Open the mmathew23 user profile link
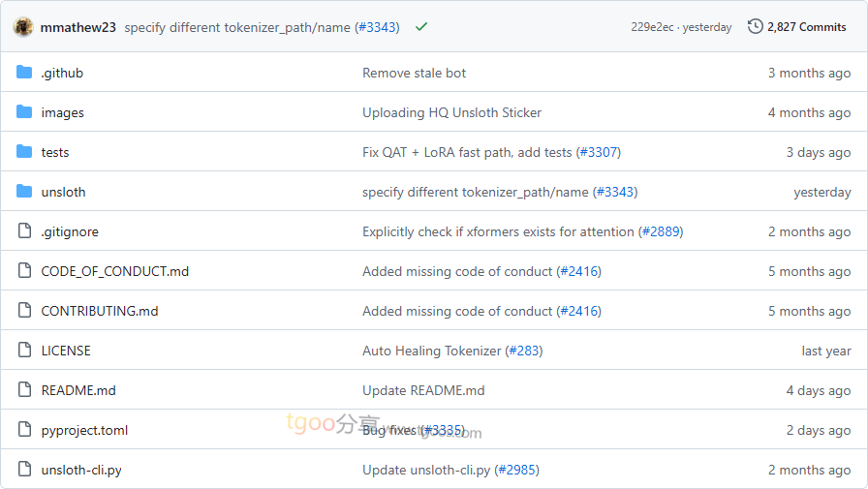The height and width of the screenshot is (489, 868). [78, 27]
